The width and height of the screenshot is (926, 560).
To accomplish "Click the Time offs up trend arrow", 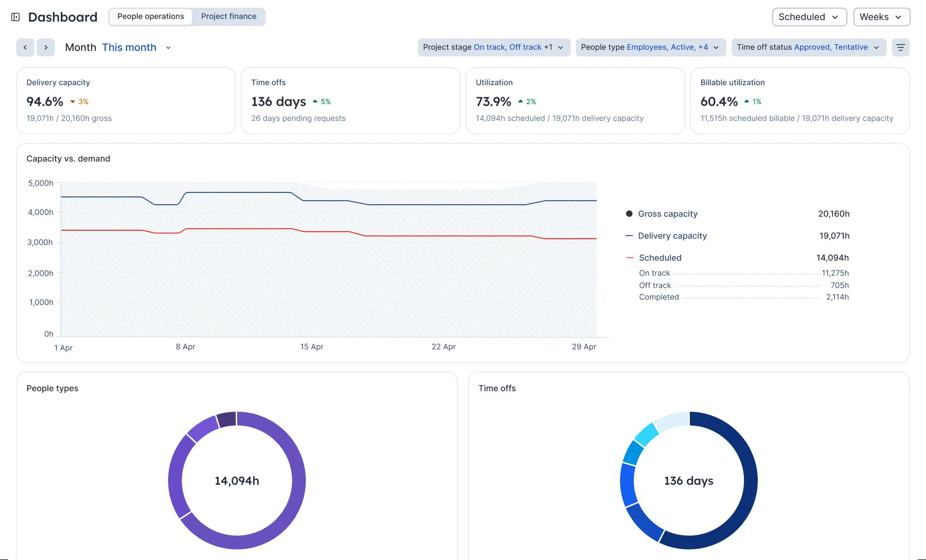I will point(315,101).
